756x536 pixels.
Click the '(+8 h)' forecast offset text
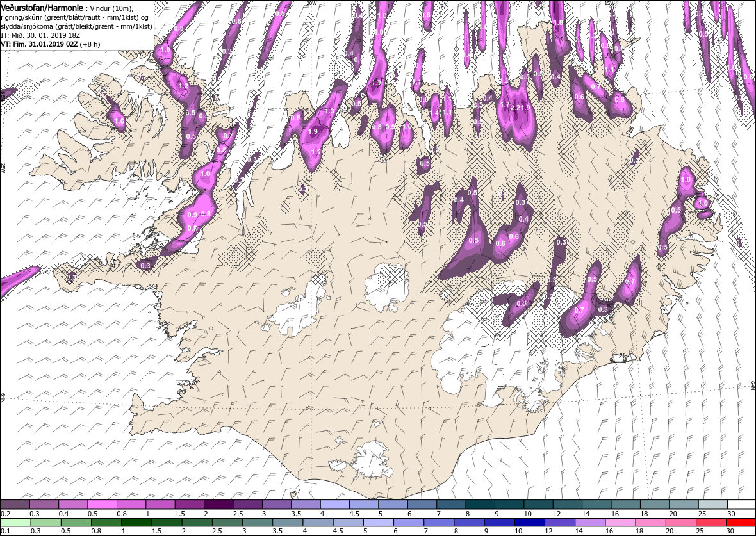click(90, 44)
